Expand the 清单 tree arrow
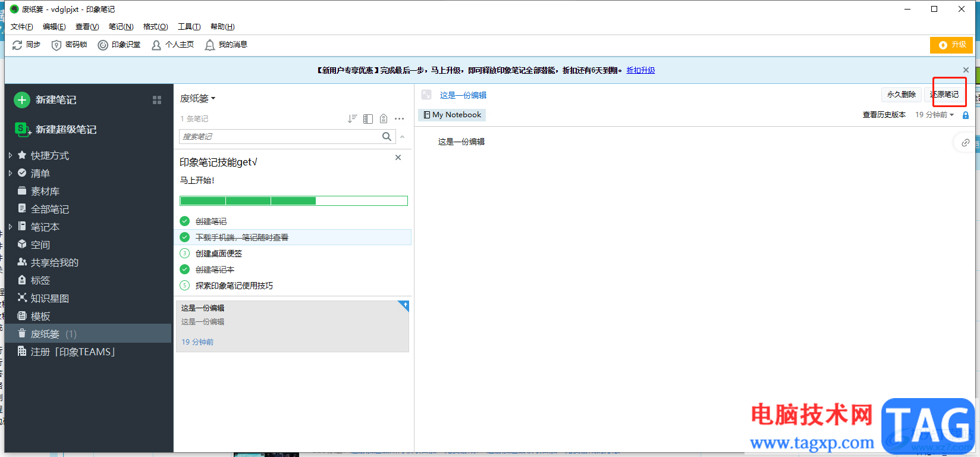980x457 pixels. click(x=10, y=173)
